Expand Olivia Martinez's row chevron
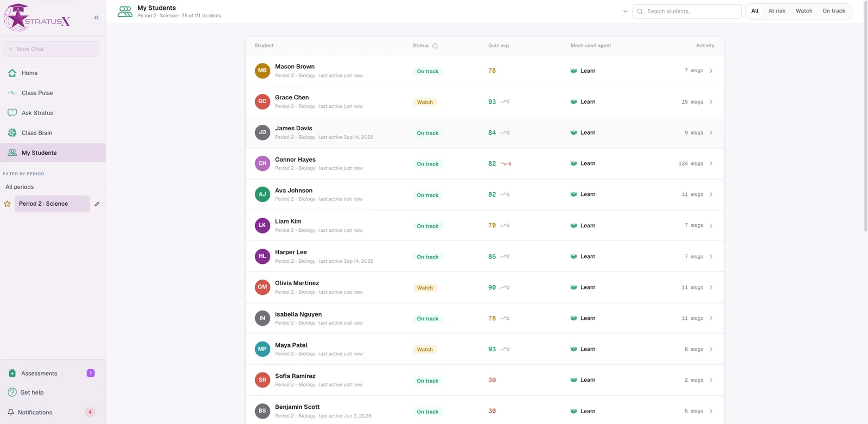Image resolution: width=868 pixels, height=424 pixels. point(711,287)
